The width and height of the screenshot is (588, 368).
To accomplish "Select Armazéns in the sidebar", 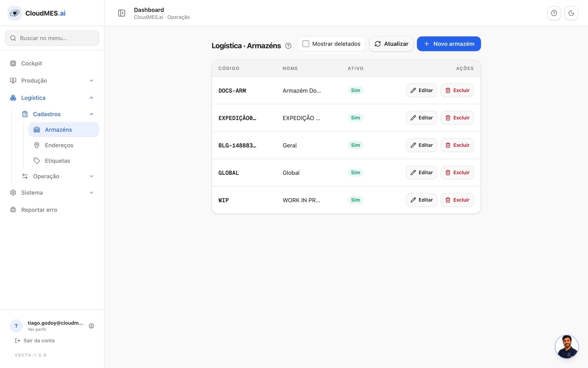I will [64, 130].
